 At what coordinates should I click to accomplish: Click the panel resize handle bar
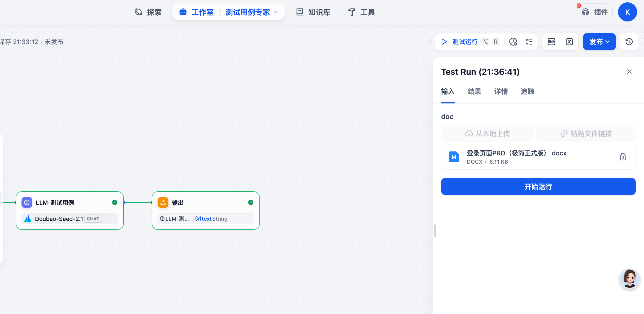(435, 231)
